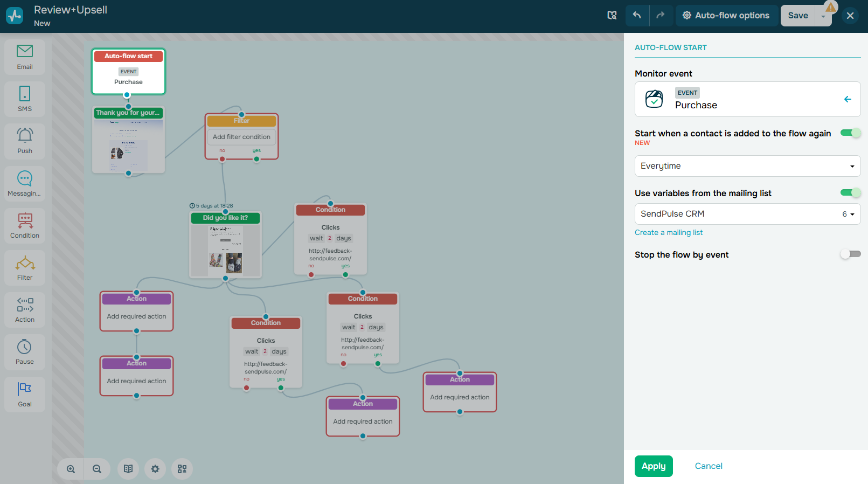This screenshot has width=868, height=484.
Task: Add a Goal element from sidebar
Action: (25, 394)
